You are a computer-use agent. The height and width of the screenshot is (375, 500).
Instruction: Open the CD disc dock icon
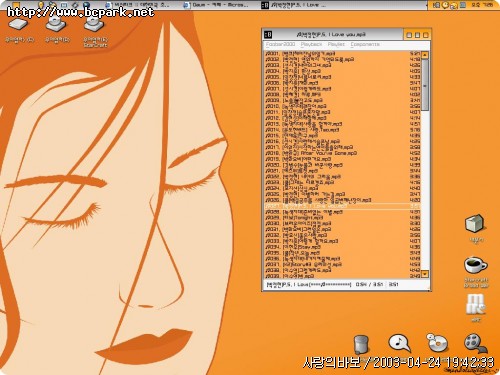click(437, 342)
